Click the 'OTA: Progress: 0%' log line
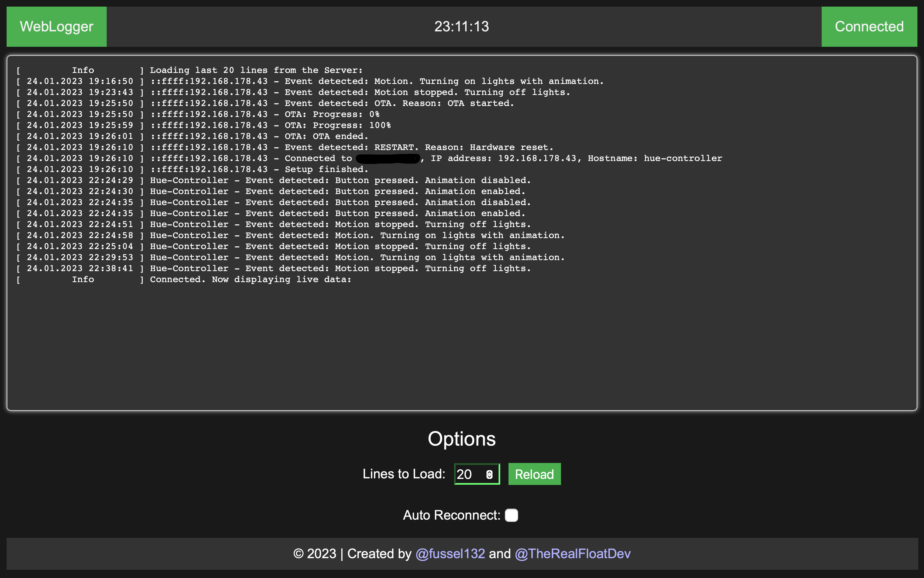 pos(198,114)
